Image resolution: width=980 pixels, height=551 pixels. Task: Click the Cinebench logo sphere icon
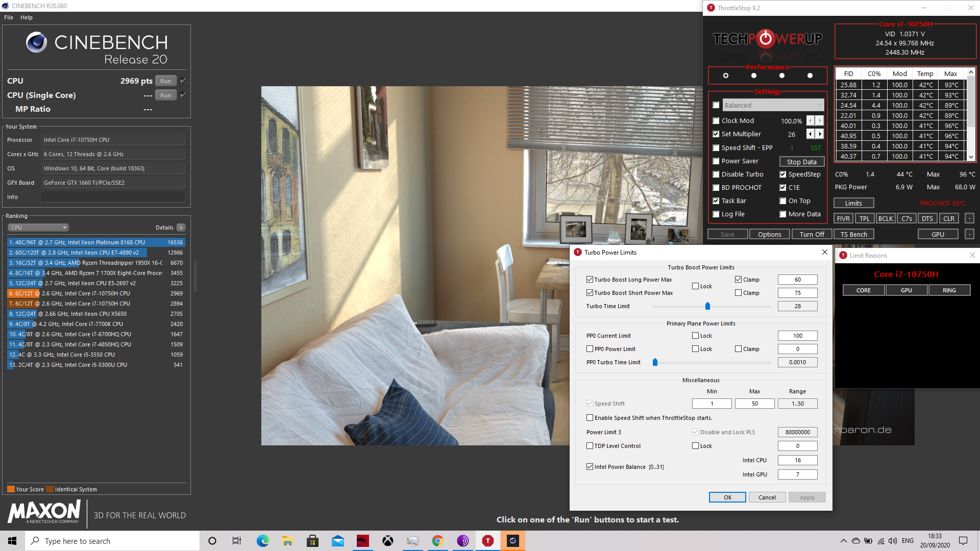[x=36, y=42]
